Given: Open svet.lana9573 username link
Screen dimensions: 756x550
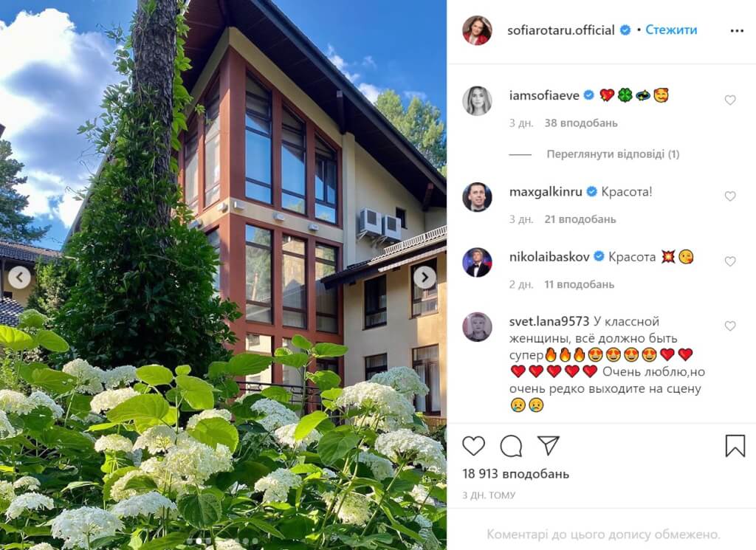Looking at the screenshot, I should (549, 322).
